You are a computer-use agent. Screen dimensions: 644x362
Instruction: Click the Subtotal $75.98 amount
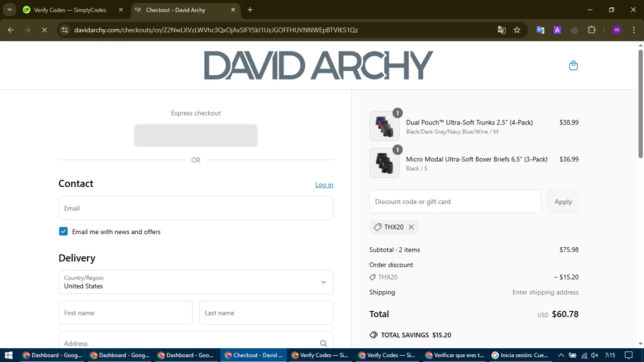pyautogui.click(x=569, y=249)
